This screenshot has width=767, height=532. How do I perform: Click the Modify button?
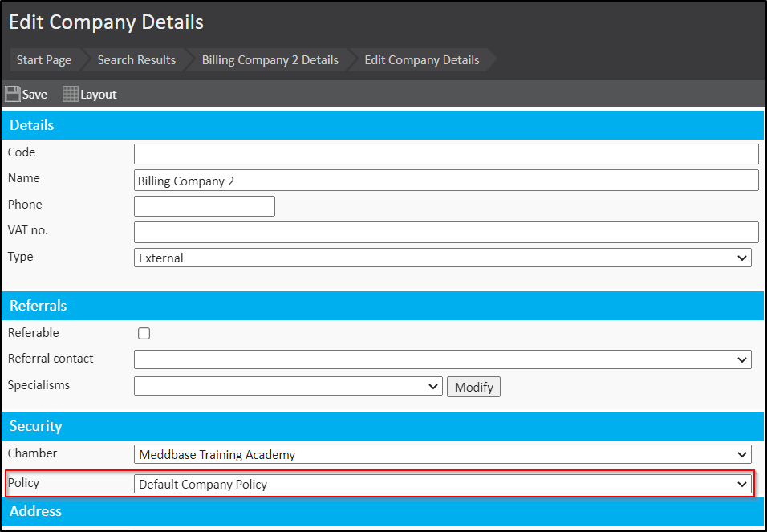(473, 387)
